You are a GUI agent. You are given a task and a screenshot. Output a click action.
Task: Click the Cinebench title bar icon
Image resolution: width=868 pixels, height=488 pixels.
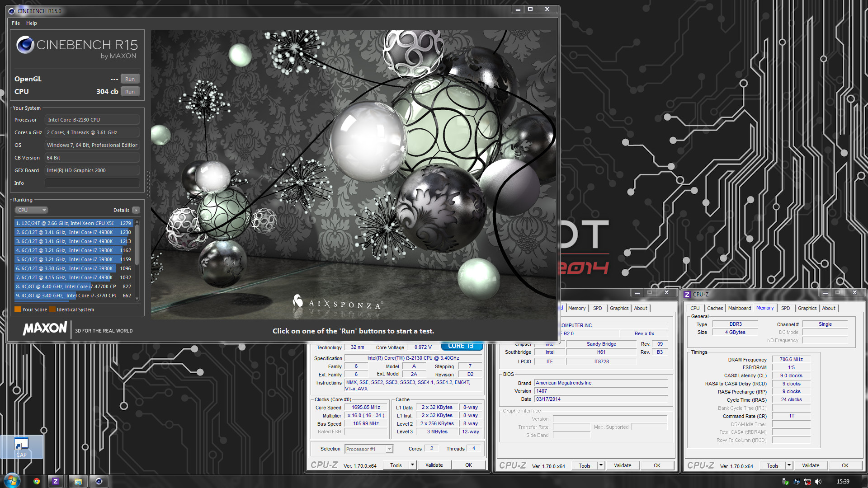[x=12, y=11]
